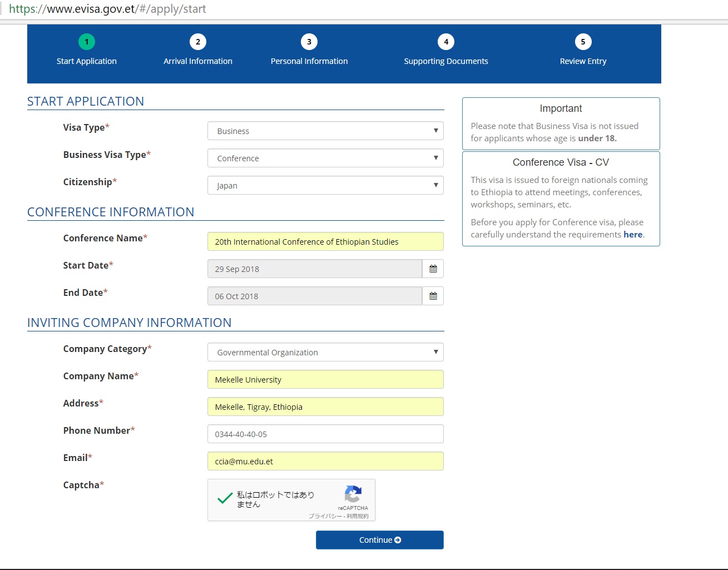Click step 5 circle for Review Entry
The image size is (728, 570).
coord(583,42)
